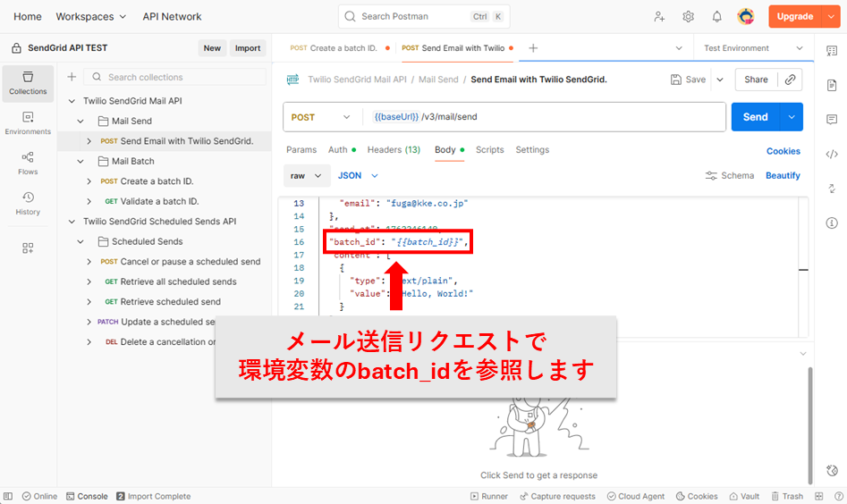The height and width of the screenshot is (504, 847).
Task: Collapse the Twilio SendGrid Mail API collection
Action: (72, 101)
